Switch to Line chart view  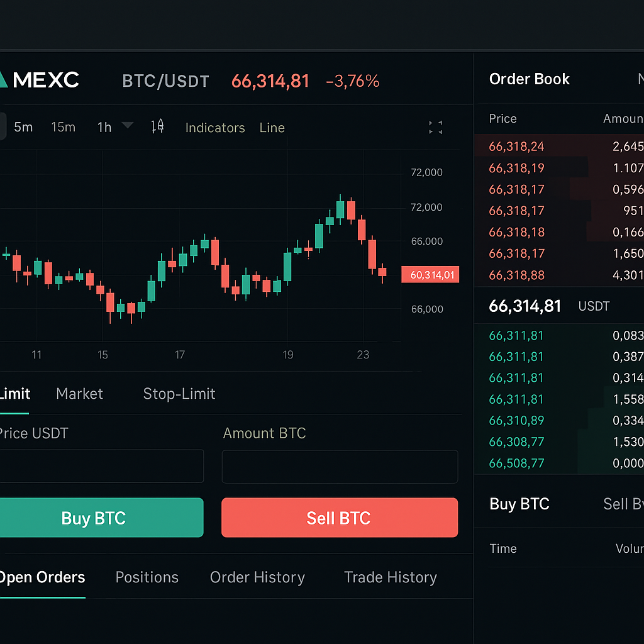click(272, 128)
